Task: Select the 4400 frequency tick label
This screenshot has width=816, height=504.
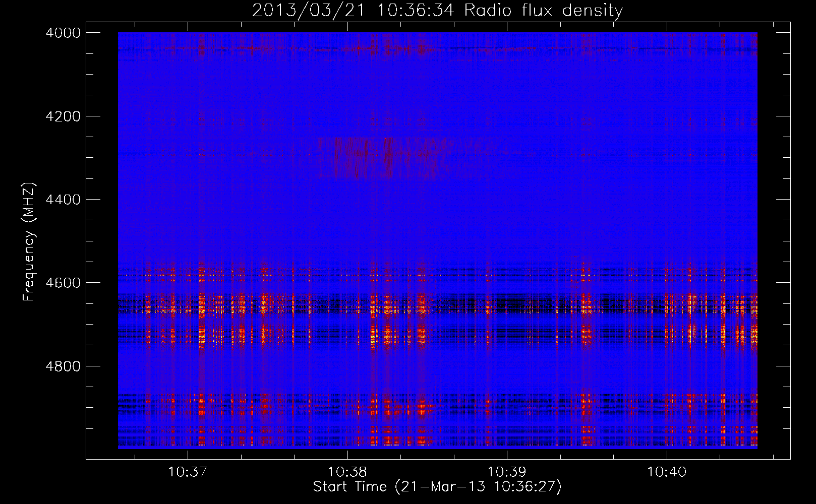Action: pyautogui.click(x=63, y=200)
